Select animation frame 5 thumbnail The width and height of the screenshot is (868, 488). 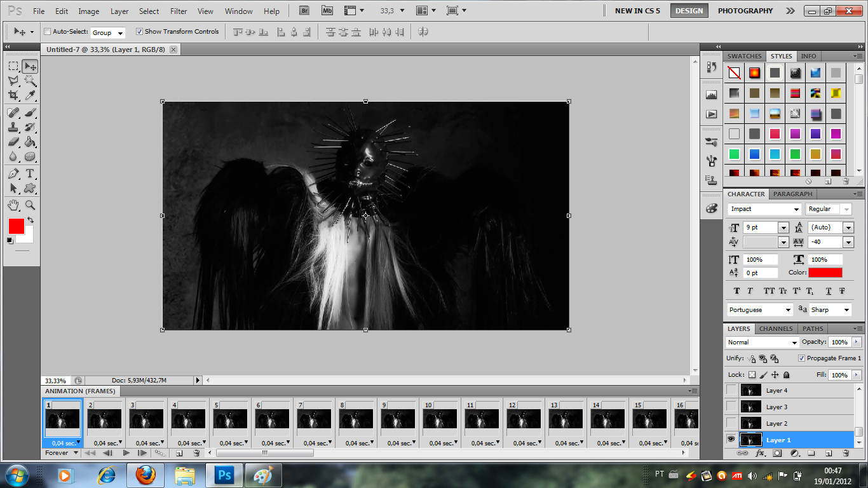click(x=230, y=419)
